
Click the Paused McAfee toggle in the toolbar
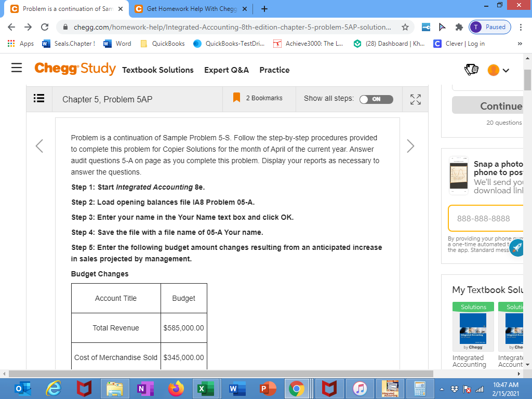pos(489,27)
